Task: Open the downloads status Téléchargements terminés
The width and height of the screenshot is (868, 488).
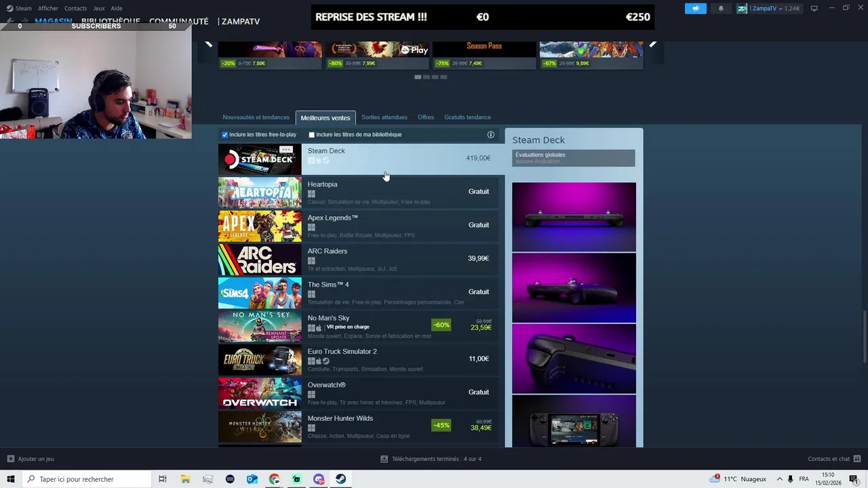Action: (x=431, y=459)
